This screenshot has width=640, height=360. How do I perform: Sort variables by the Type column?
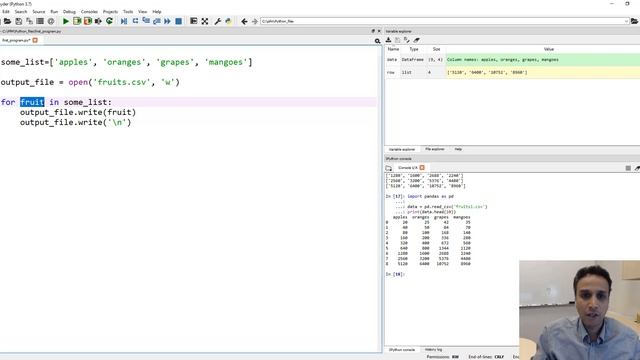[414, 49]
